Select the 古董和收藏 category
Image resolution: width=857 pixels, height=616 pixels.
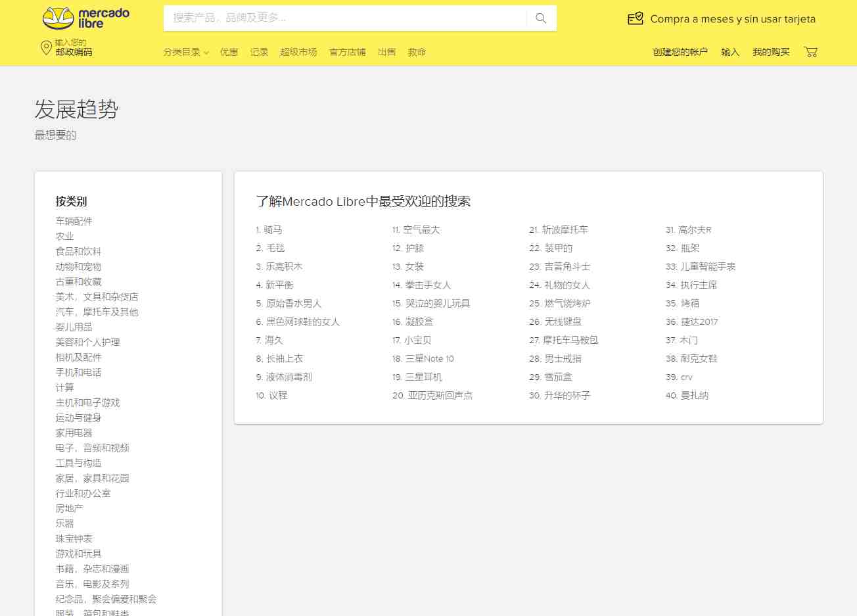coord(78,281)
